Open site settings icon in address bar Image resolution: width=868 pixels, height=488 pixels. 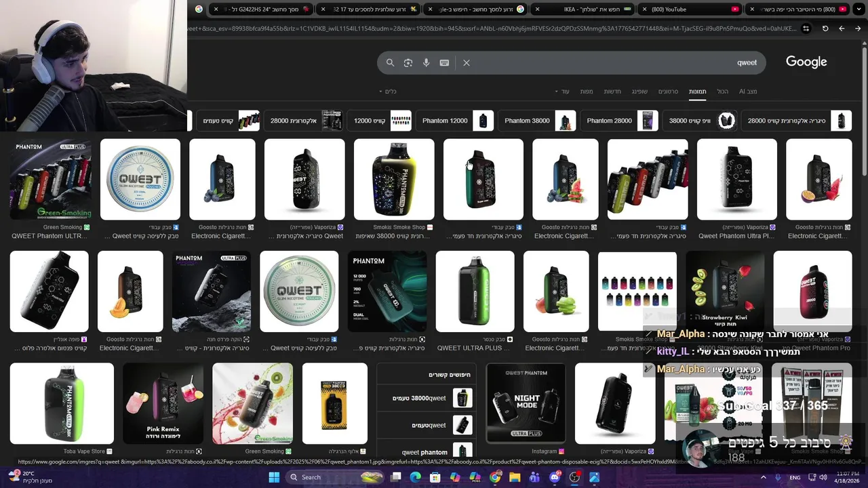click(x=806, y=28)
